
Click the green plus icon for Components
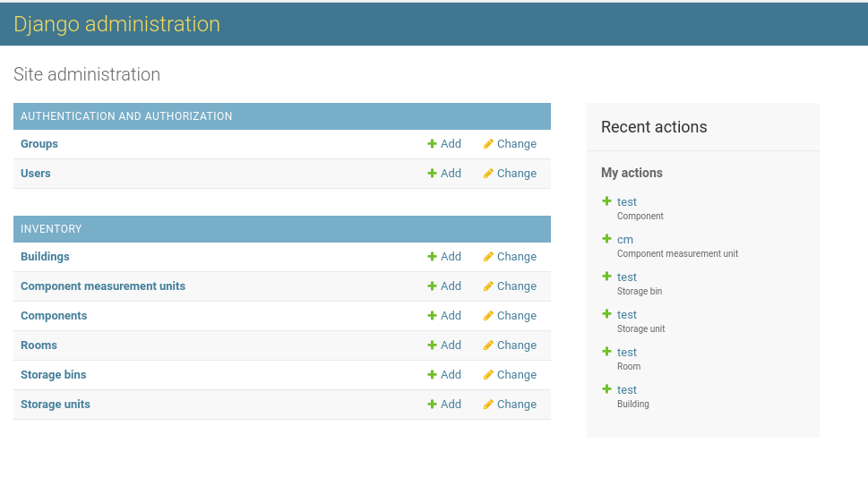432,315
